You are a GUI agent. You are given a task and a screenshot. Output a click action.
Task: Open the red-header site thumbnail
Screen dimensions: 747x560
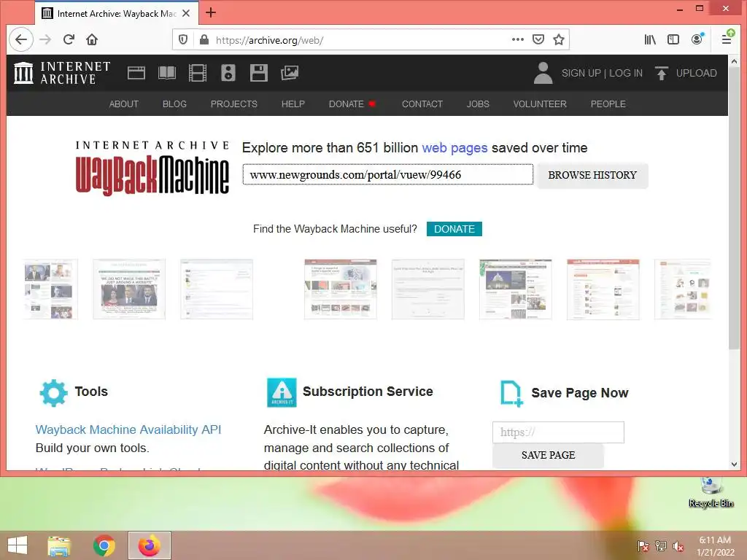point(603,289)
